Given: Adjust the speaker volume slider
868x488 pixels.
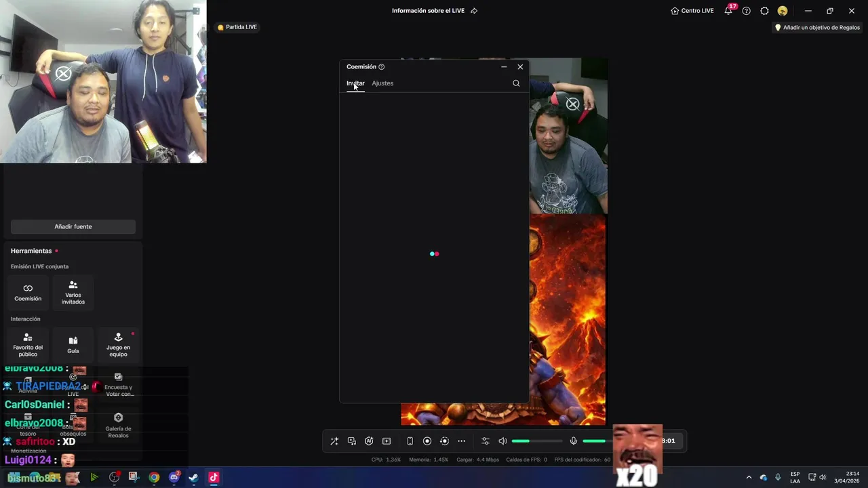Looking at the screenshot, I should coord(536,441).
